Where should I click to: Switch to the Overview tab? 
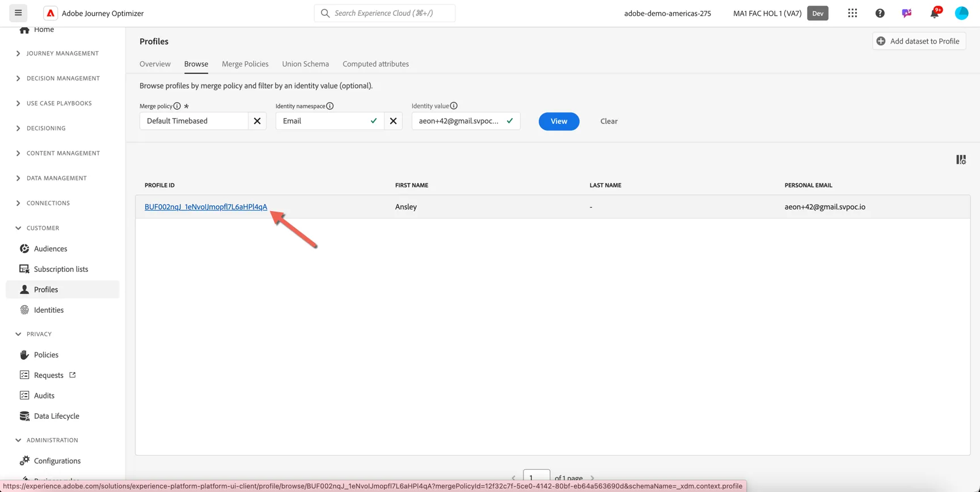[x=155, y=64]
